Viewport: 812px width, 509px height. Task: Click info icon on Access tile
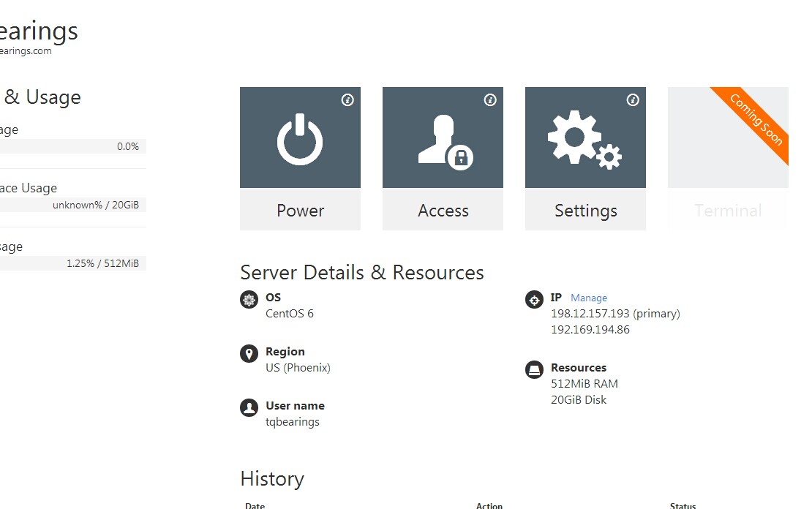point(490,100)
